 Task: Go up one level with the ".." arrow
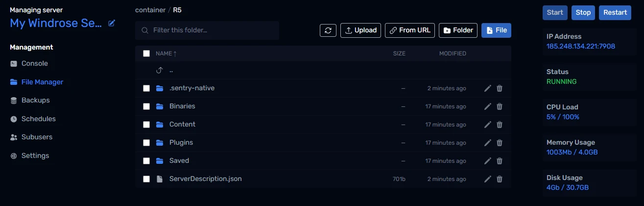pyautogui.click(x=159, y=70)
